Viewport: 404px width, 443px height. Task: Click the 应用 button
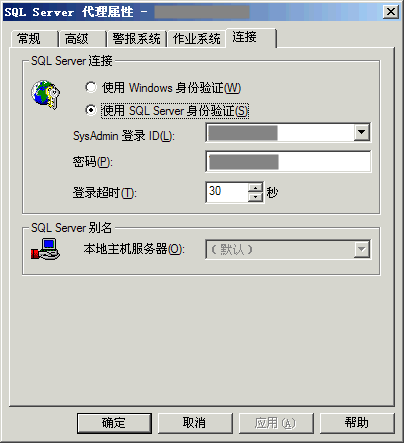276,423
